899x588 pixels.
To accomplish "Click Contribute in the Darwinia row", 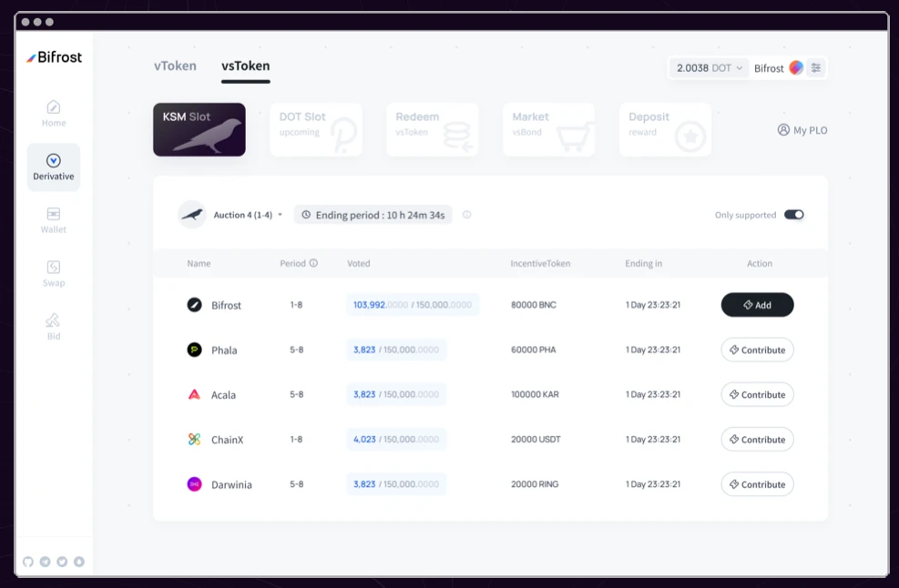I will (758, 484).
